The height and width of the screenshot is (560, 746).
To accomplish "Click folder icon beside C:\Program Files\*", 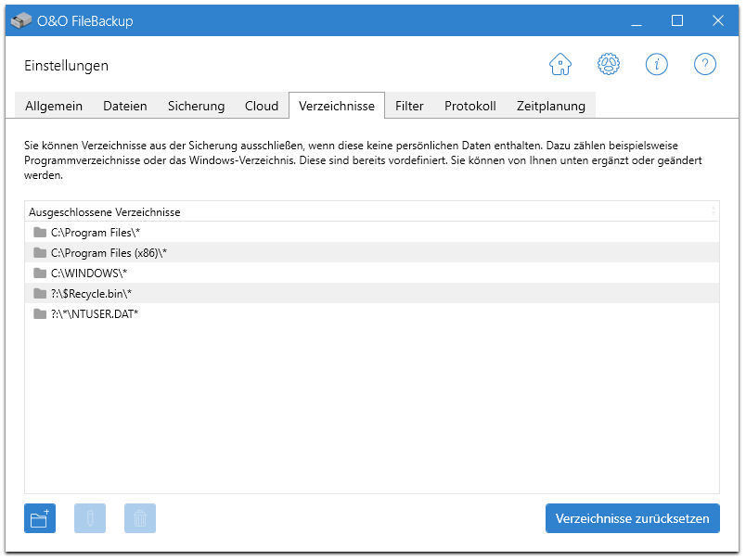I will tap(40, 233).
